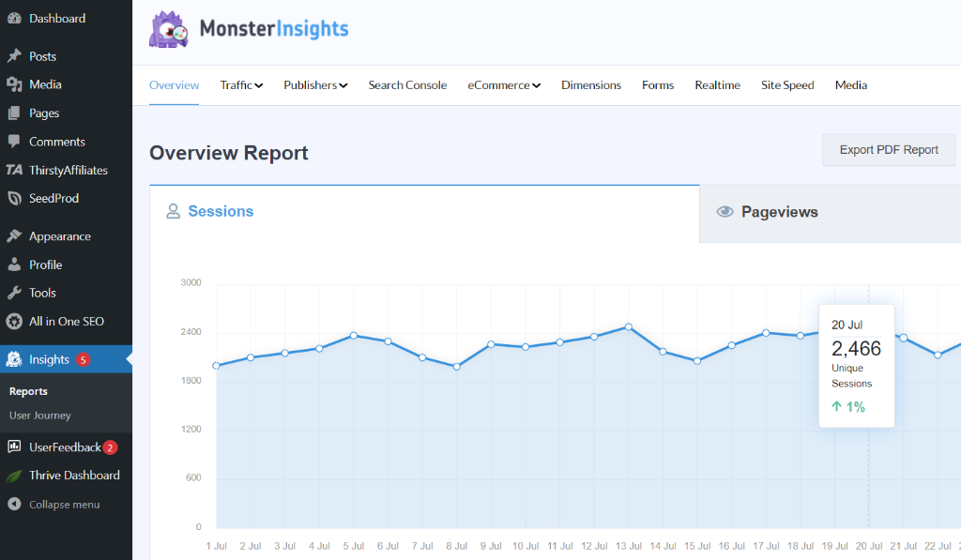Open User Journey submenu item

(39, 416)
